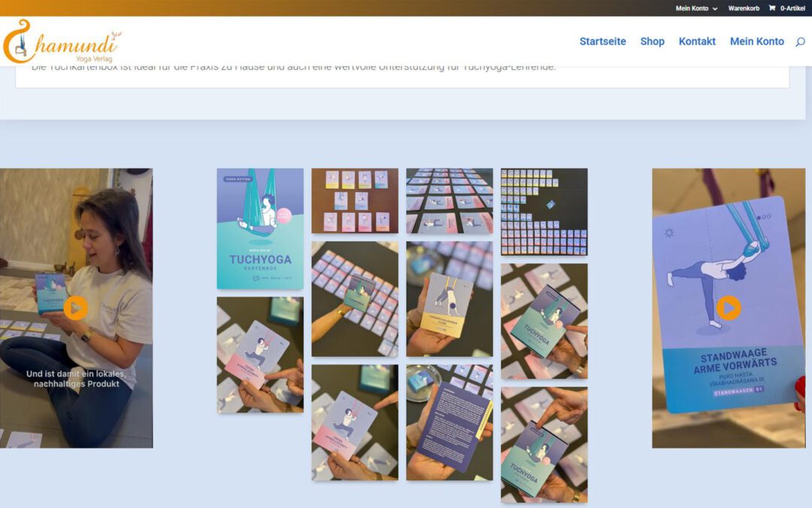The width and height of the screenshot is (812, 508).
Task: Click Mein Konto in main navigation
Action: [756, 41]
